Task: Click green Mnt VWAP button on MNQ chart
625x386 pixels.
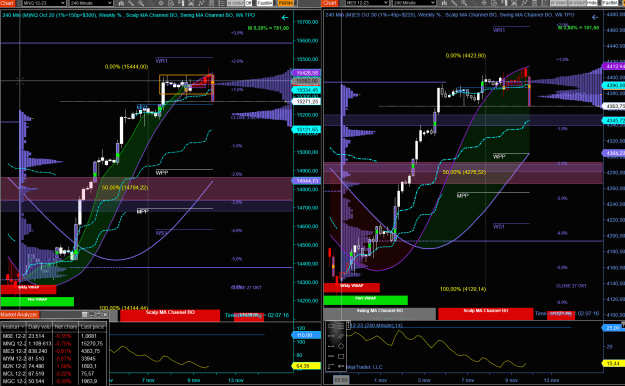Action: click(x=37, y=301)
